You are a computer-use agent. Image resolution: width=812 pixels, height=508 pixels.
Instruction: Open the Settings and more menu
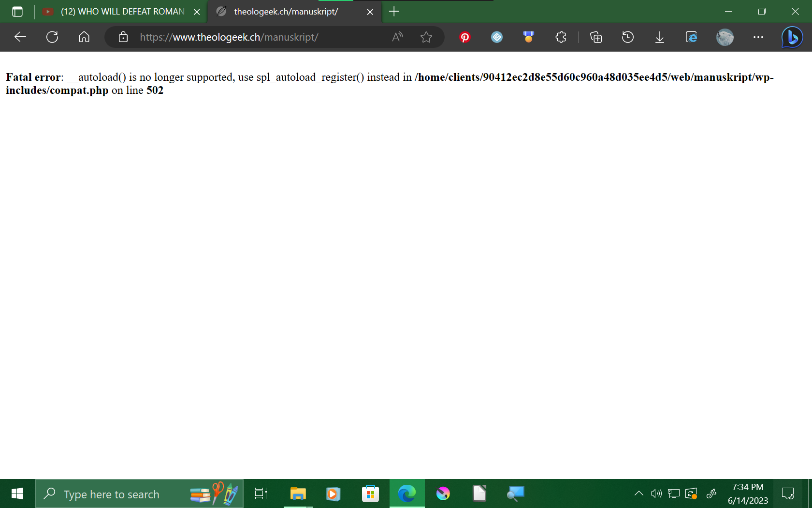point(757,37)
